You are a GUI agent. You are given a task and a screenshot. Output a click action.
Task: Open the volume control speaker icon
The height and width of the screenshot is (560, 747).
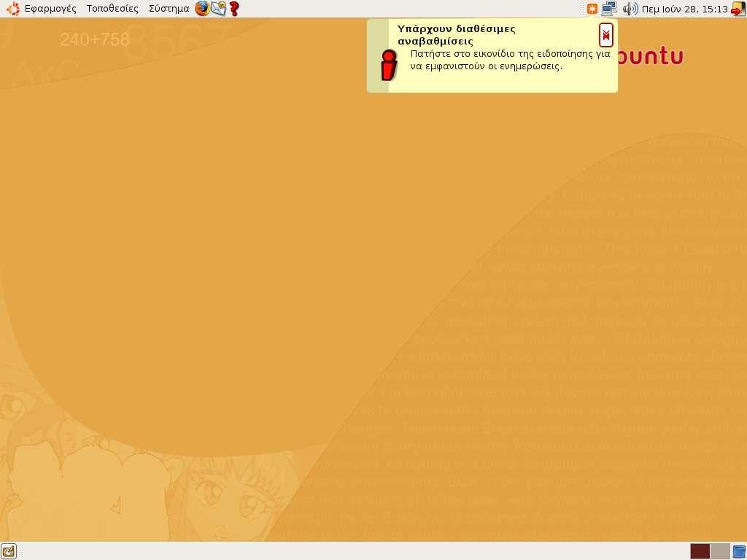click(x=630, y=9)
